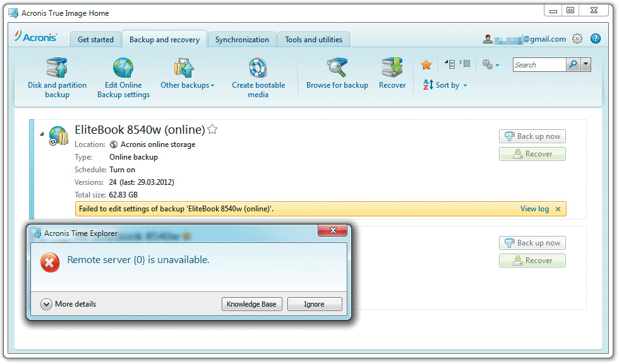Open the toolbar gears dropdown
619x364 pixels.
pyautogui.click(x=491, y=65)
